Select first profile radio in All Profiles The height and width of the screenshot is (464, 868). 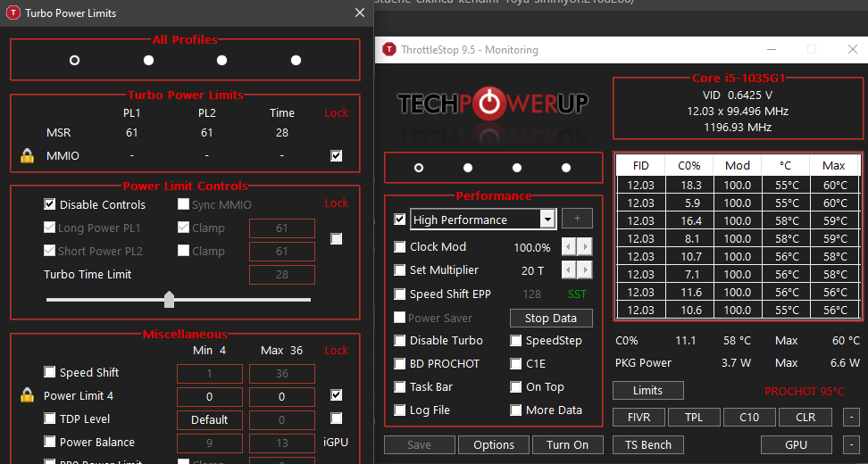click(x=74, y=61)
